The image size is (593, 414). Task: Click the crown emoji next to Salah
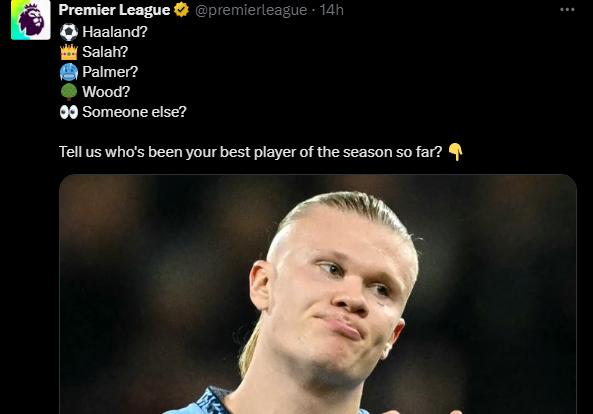(x=69, y=52)
